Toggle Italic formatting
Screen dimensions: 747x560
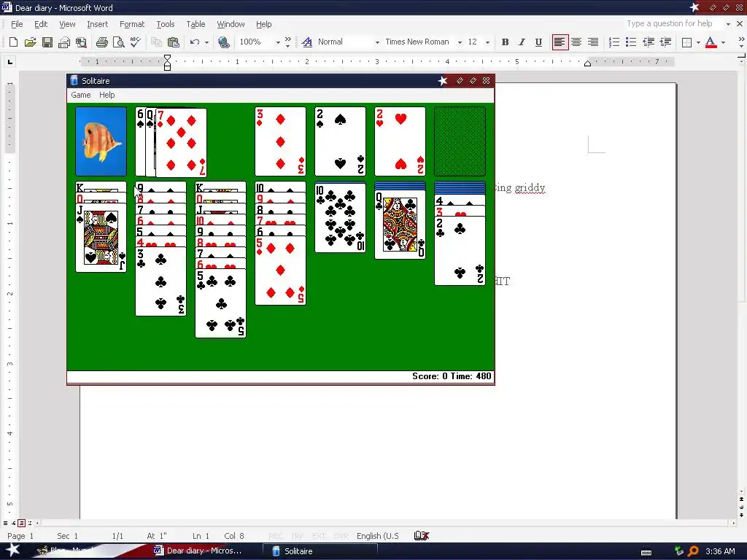(522, 42)
